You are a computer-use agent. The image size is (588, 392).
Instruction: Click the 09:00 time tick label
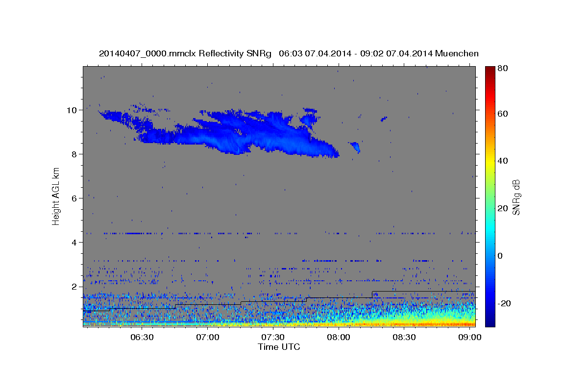tap(469, 337)
